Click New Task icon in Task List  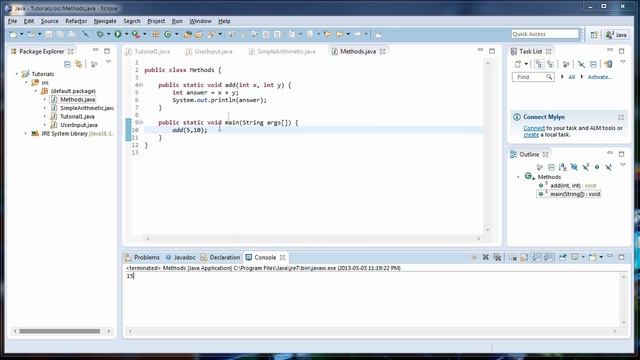tap(518, 64)
